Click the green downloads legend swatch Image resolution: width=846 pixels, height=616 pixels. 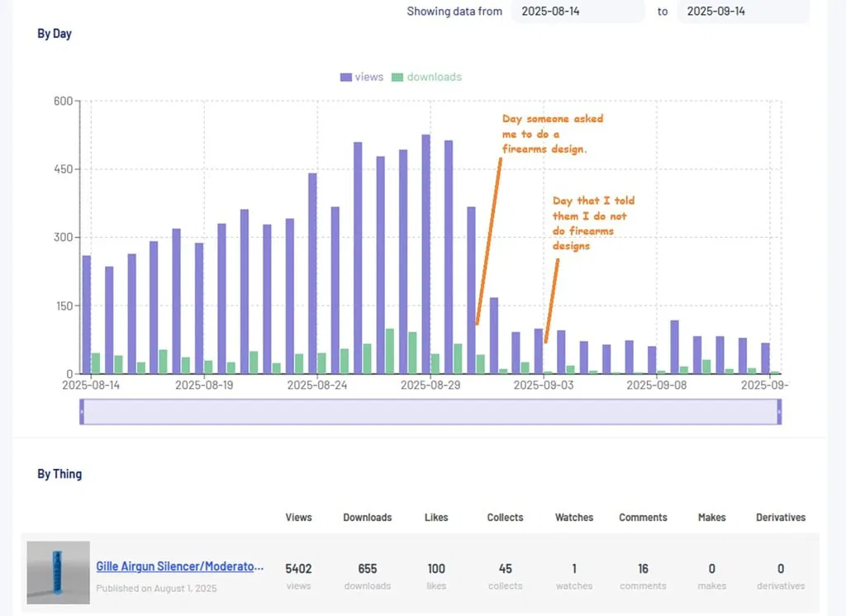point(397,77)
